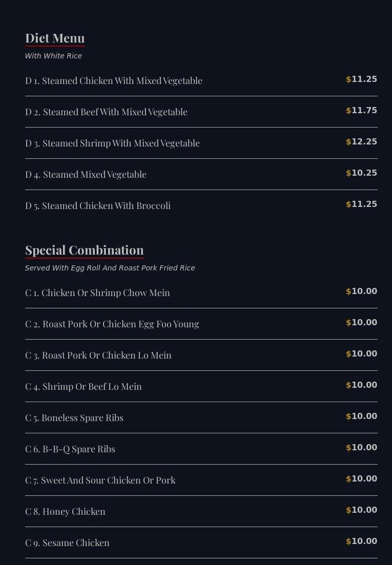Screen dimensions: 392x565
Task: Pick C 8. Honey Chicken
Action: coord(65,511)
